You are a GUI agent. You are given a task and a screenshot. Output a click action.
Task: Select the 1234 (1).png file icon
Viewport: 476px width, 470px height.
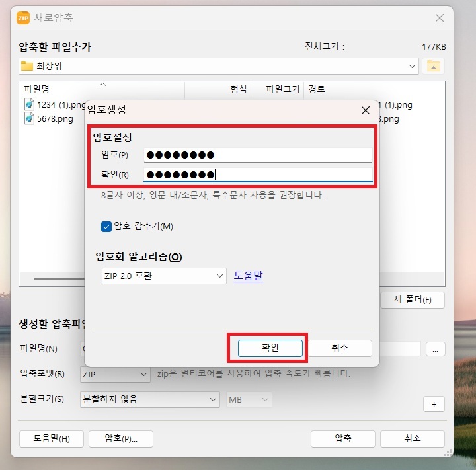(x=29, y=104)
